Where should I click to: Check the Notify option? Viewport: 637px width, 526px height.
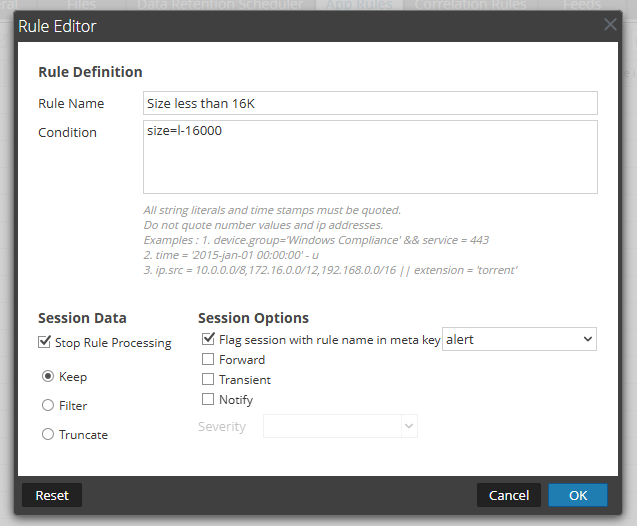209,400
